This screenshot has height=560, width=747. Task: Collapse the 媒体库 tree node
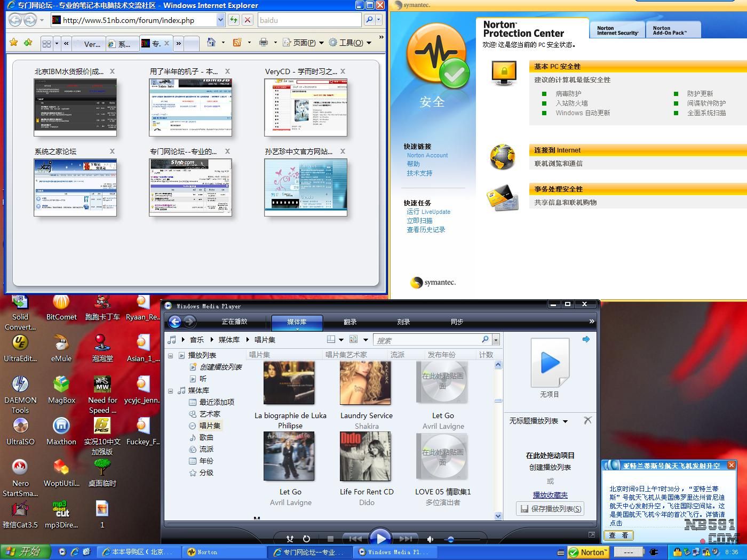point(171,390)
